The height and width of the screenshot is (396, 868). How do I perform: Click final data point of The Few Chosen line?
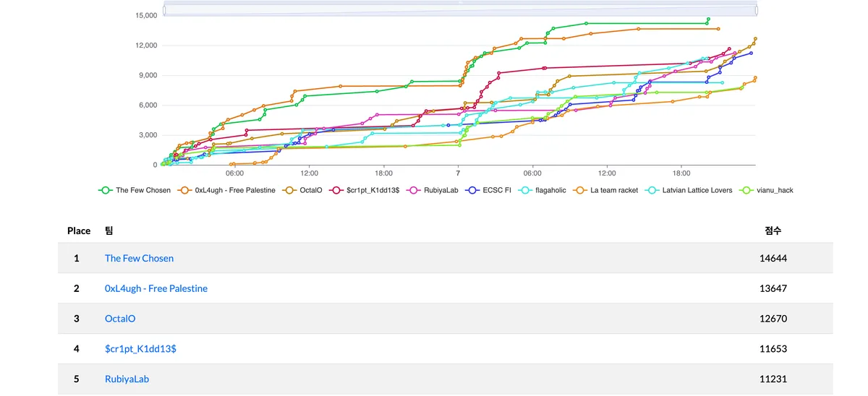pos(708,20)
